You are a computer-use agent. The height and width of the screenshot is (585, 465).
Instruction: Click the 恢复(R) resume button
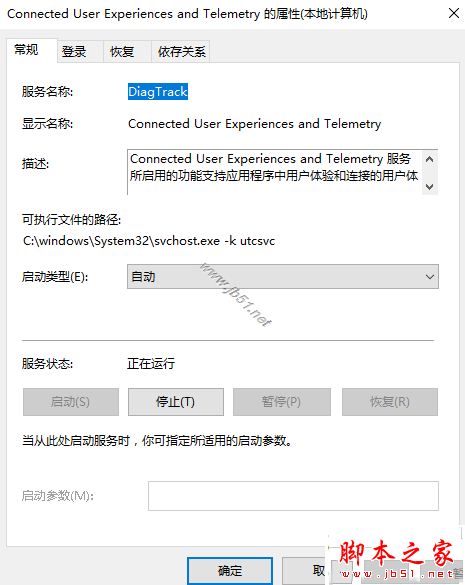(x=390, y=402)
